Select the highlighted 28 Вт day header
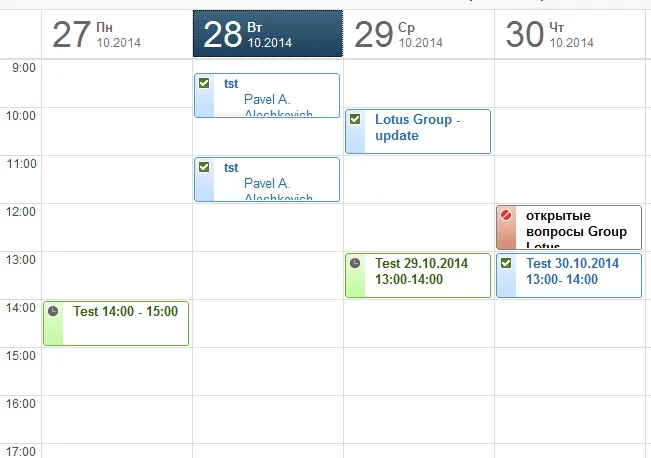Viewport: 651px width, 458px height. [x=267, y=34]
